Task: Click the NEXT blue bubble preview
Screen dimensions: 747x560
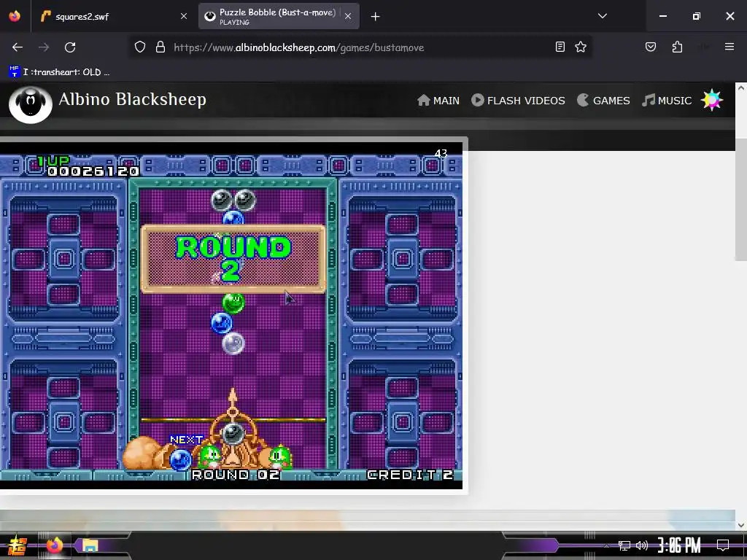Action: point(181,459)
